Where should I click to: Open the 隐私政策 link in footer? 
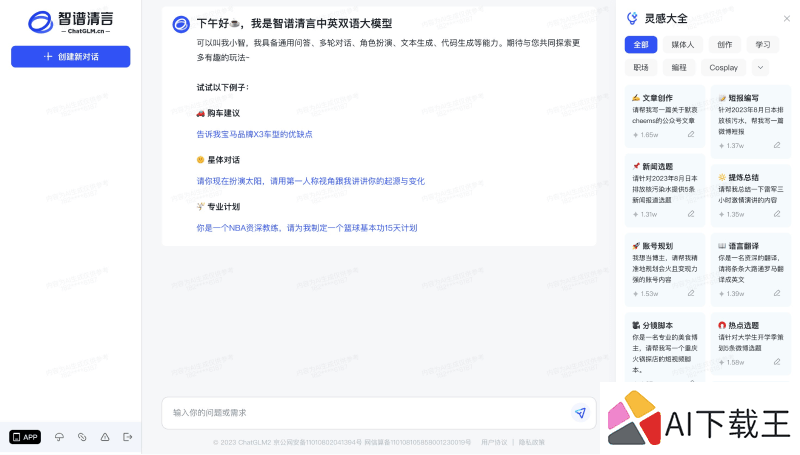532,442
